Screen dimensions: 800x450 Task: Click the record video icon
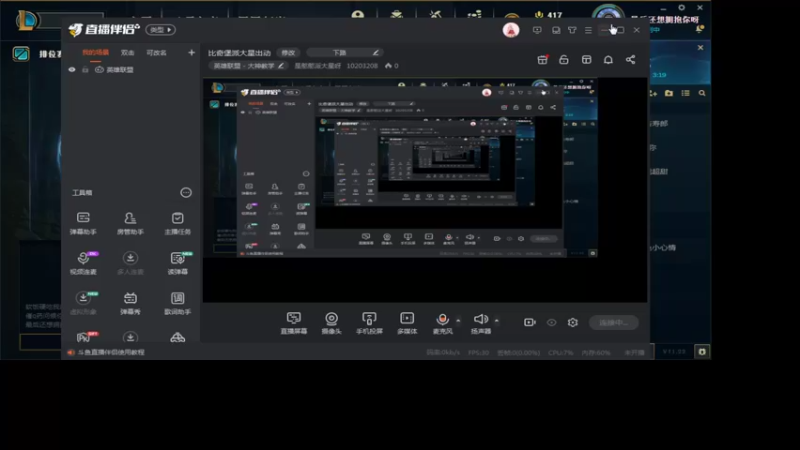530,322
